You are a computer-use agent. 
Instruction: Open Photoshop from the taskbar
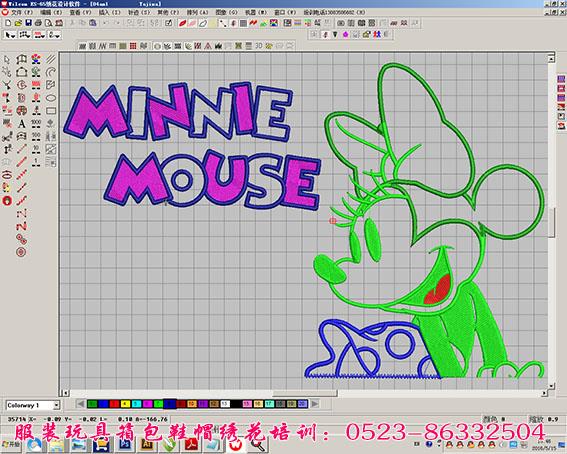tap(124, 445)
